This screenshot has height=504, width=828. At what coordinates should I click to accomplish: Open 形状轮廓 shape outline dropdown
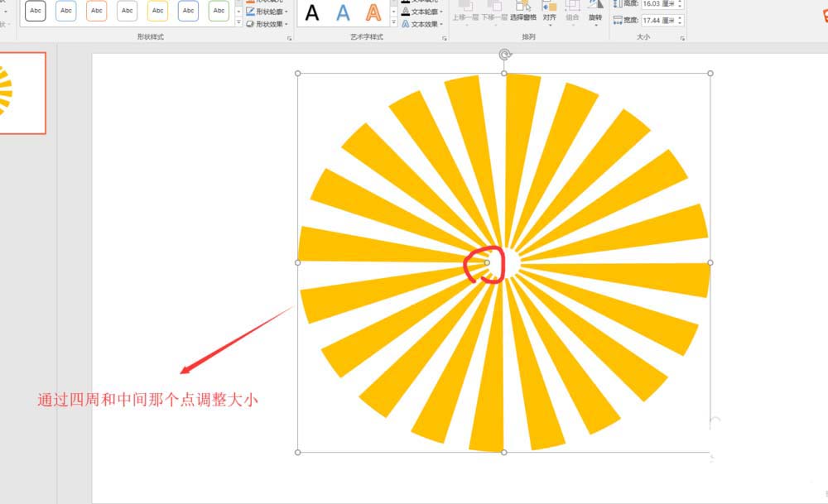coord(267,12)
